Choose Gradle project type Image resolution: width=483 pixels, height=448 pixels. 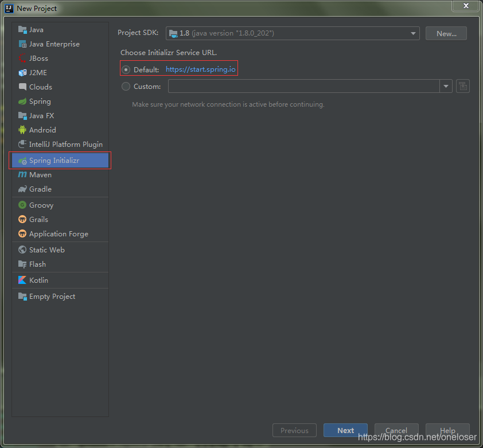click(x=60, y=189)
